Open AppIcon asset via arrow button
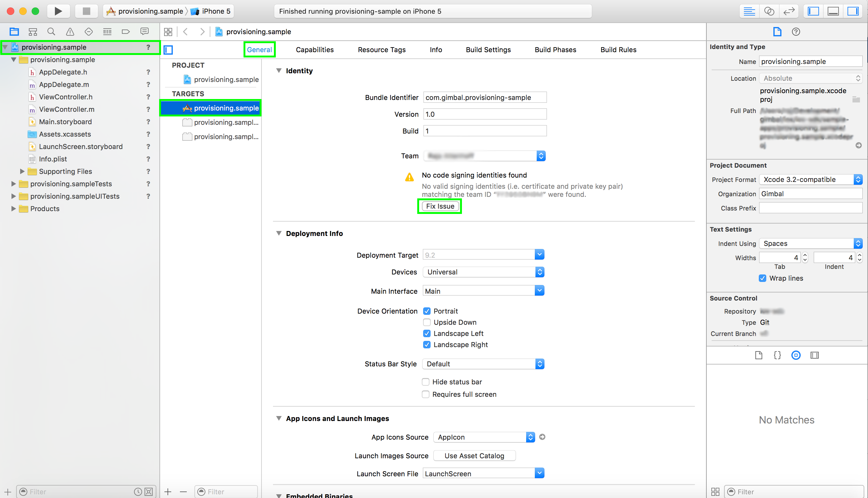 click(542, 437)
